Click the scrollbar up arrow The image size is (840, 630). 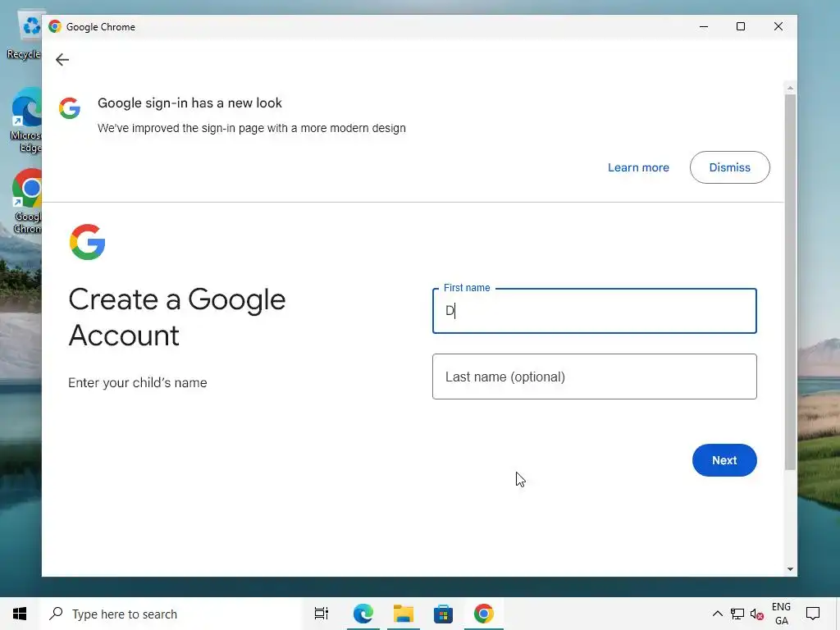pyautogui.click(x=790, y=87)
